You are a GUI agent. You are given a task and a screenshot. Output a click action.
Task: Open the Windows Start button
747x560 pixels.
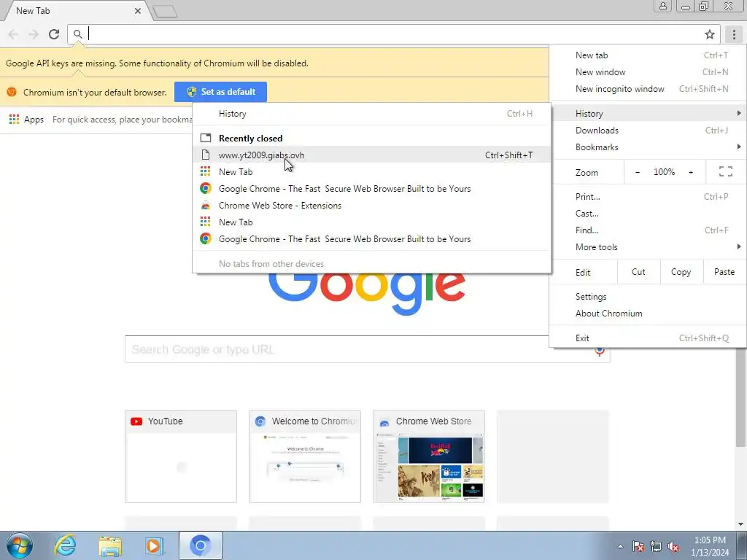(20, 545)
